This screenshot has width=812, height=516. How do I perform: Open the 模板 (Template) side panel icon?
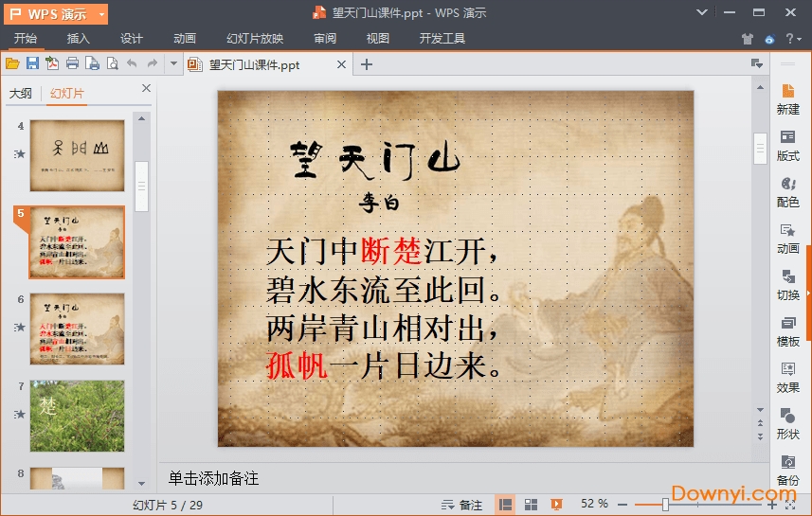click(x=787, y=331)
